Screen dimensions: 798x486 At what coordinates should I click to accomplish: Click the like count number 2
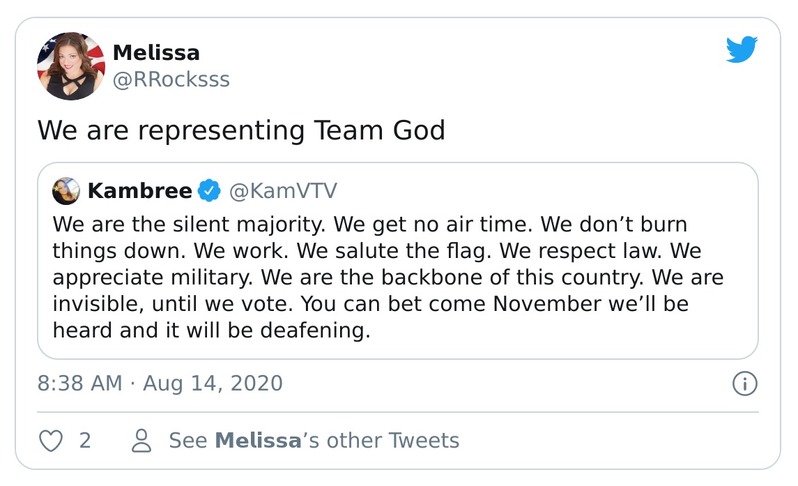click(85, 440)
